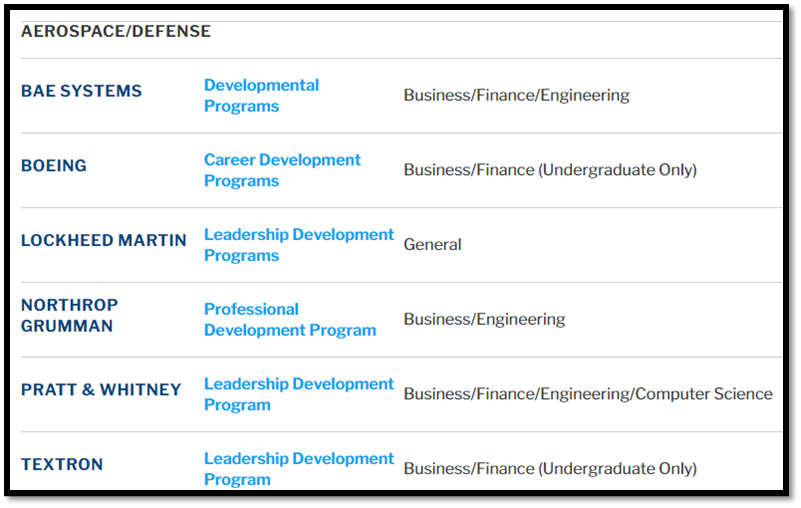Screen dimensions: 801x508
Task: Click Textron's Business/Finance (Undergraduate Only) text
Action: point(550,469)
